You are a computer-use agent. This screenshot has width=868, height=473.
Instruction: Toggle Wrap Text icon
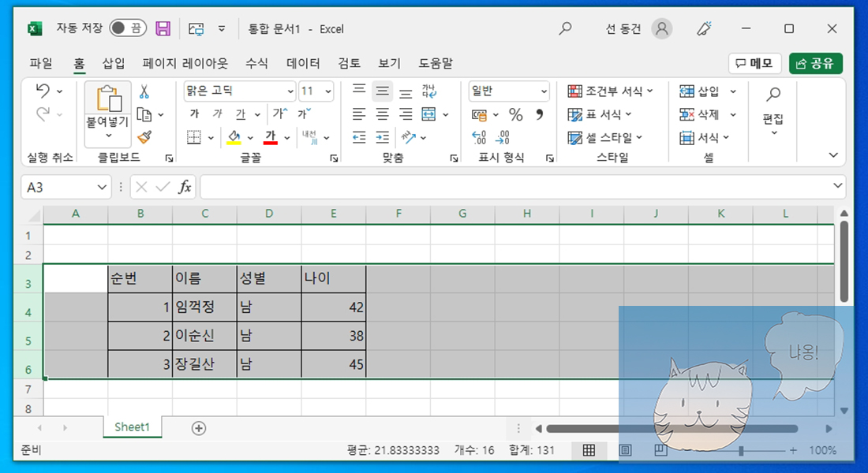click(x=429, y=91)
